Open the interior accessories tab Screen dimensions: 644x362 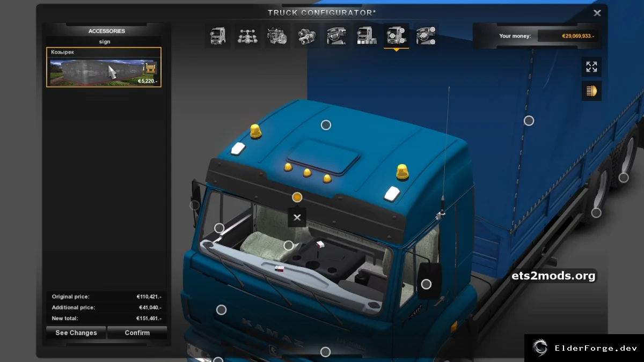426,36
